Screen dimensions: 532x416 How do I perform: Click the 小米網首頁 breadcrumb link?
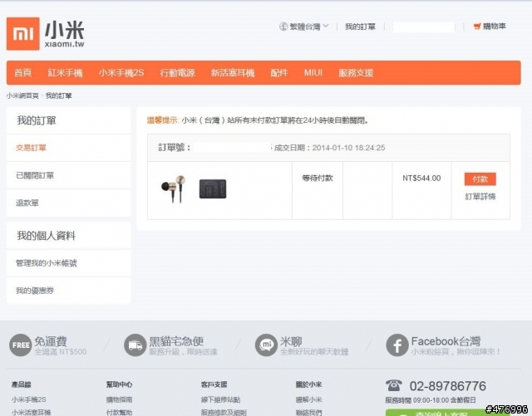tap(22, 96)
